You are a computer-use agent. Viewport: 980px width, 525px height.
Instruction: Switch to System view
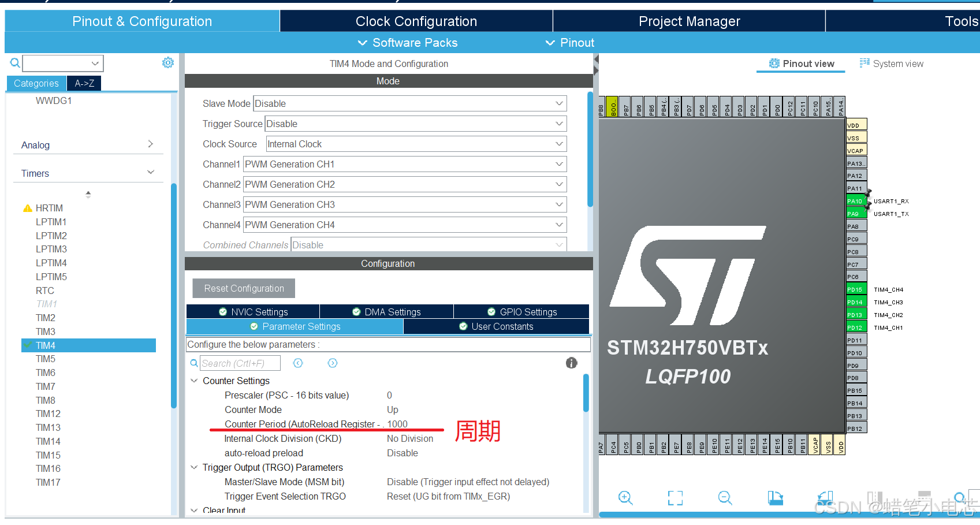click(892, 64)
